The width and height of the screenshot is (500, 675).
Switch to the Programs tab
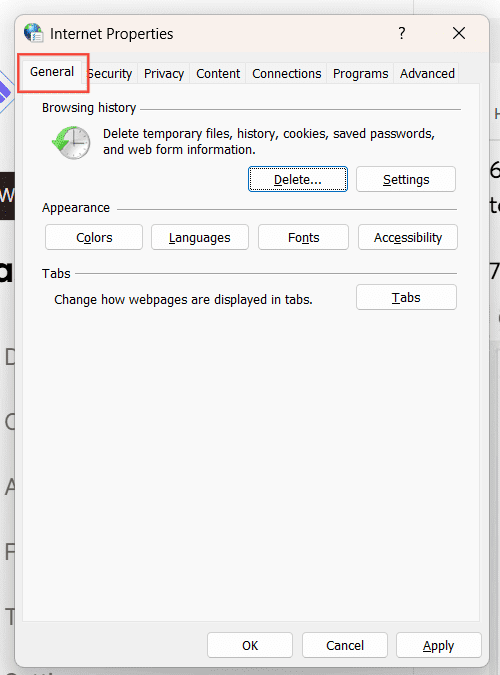pyautogui.click(x=360, y=74)
